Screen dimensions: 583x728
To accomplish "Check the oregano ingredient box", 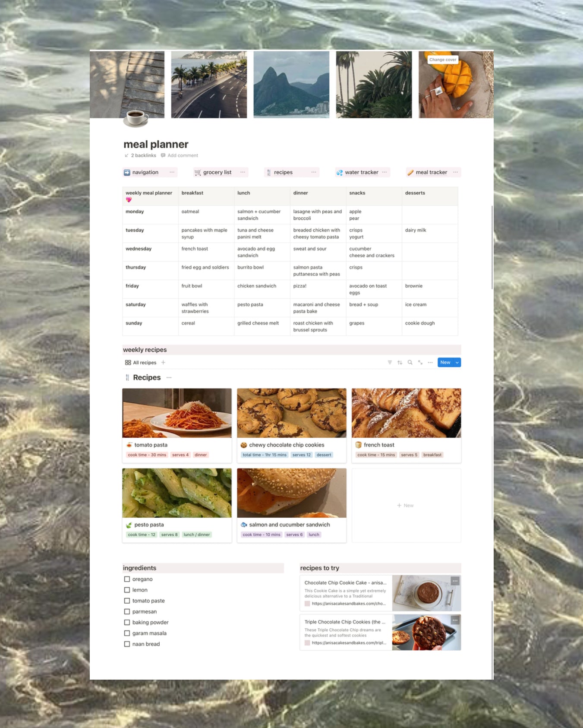I will pyautogui.click(x=127, y=579).
